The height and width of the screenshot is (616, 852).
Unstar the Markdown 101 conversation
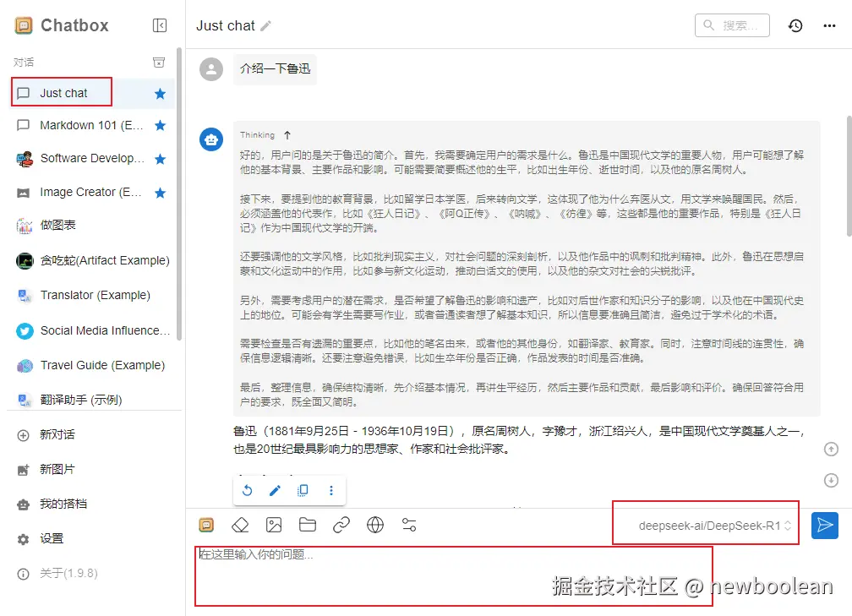[x=160, y=125]
